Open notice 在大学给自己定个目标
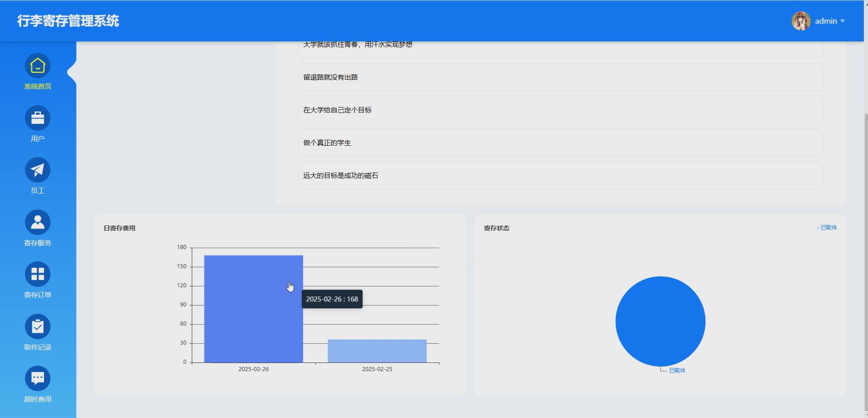This screenshot has height=418, width=868. [560, 110]
